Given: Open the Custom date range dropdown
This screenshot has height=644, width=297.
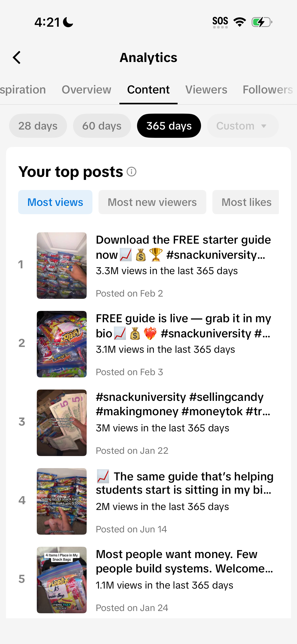Looking at the screenshot, I should 243,126.
